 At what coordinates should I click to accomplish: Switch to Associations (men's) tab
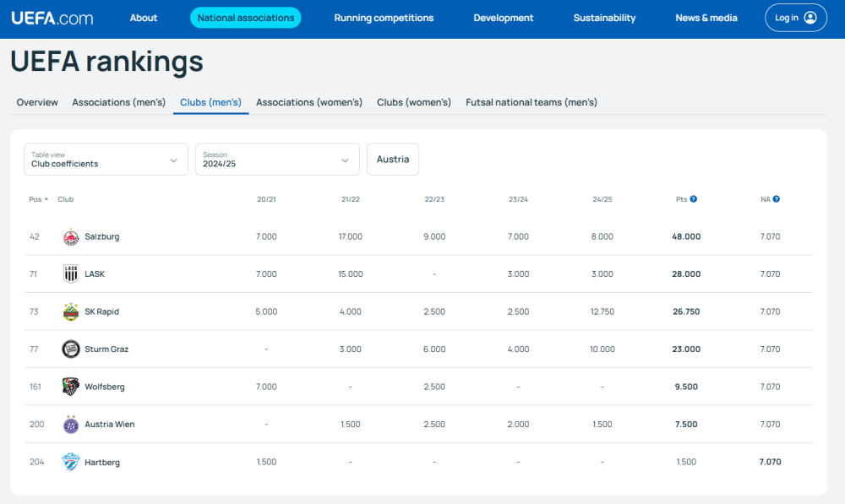(x=118, y=102)
